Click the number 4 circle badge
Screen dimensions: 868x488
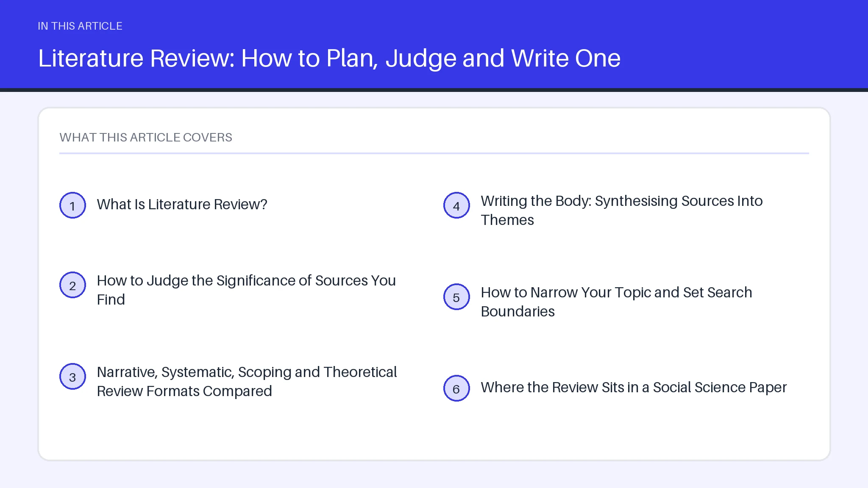pos(456,205)
